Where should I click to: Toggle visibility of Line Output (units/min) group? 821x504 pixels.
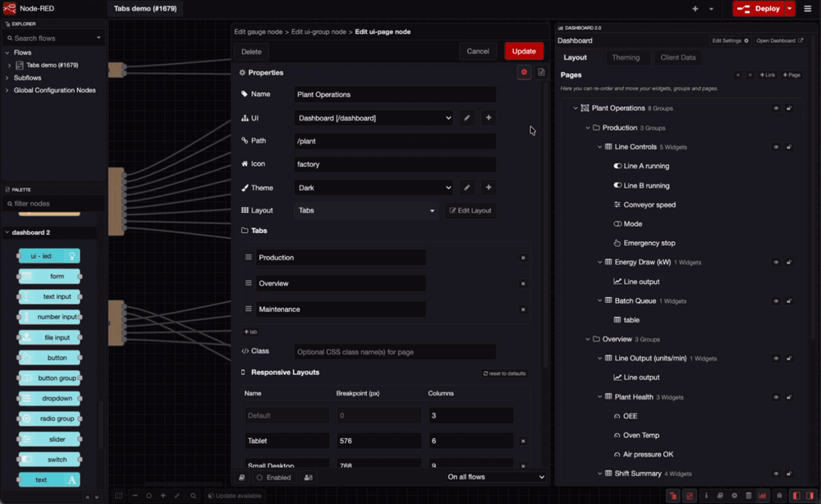click(776, 359)
